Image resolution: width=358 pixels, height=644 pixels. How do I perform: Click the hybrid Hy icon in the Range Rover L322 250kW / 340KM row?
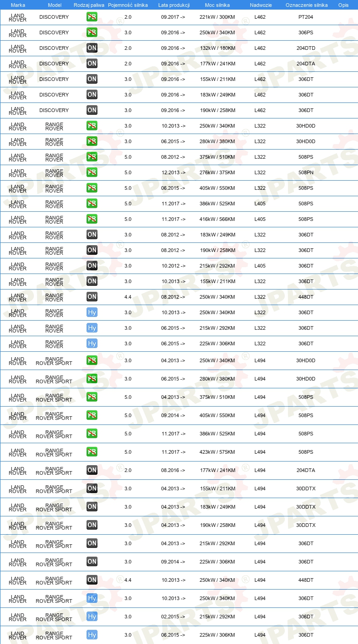(x=92, y=312)
